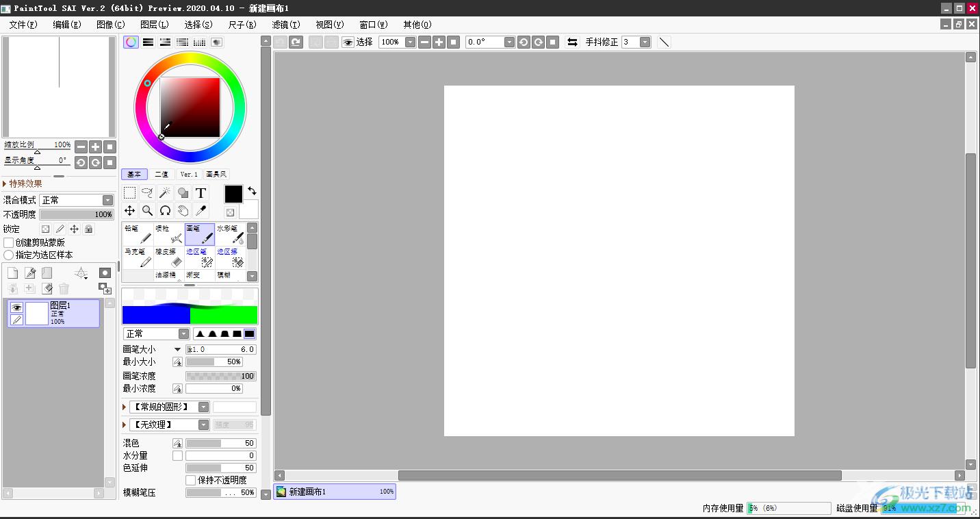980x519 pixels.
Task: Click the redo arrow in canvas toolbar
Action: (296, 42)
